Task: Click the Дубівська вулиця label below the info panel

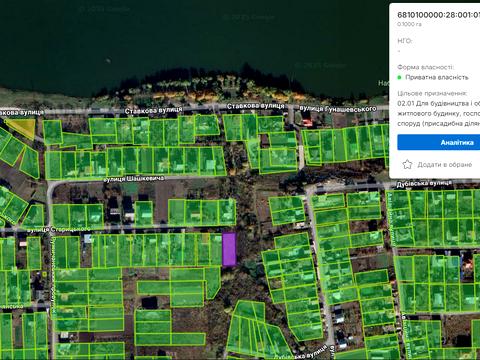Action: pyautogui.click(x=424, y=184)
